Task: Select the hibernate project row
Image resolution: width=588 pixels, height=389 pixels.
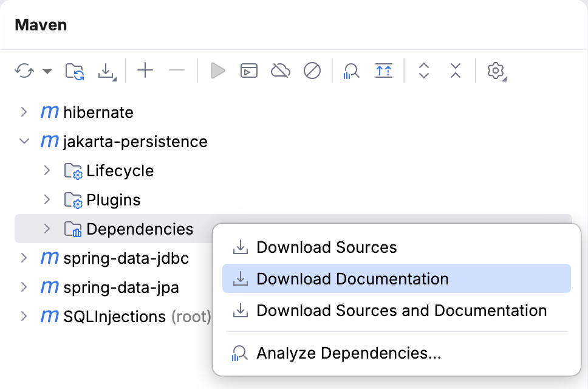Action: (x=293, y=112)
